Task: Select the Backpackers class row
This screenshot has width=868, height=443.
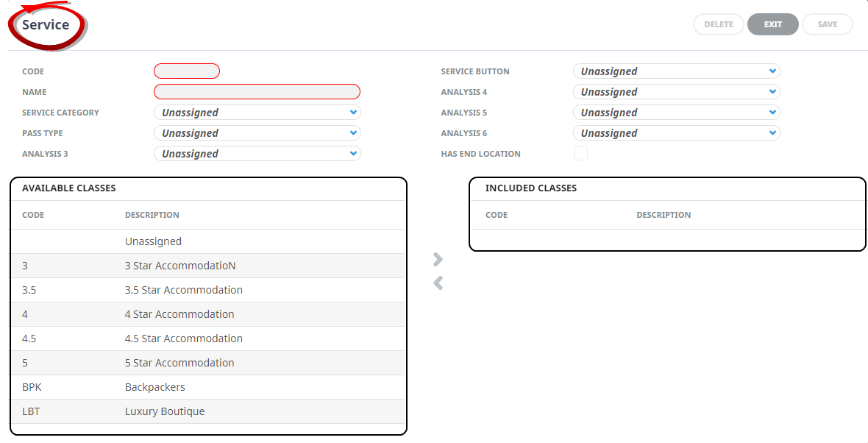Action: pyautogui.click(x=208, y=387)
